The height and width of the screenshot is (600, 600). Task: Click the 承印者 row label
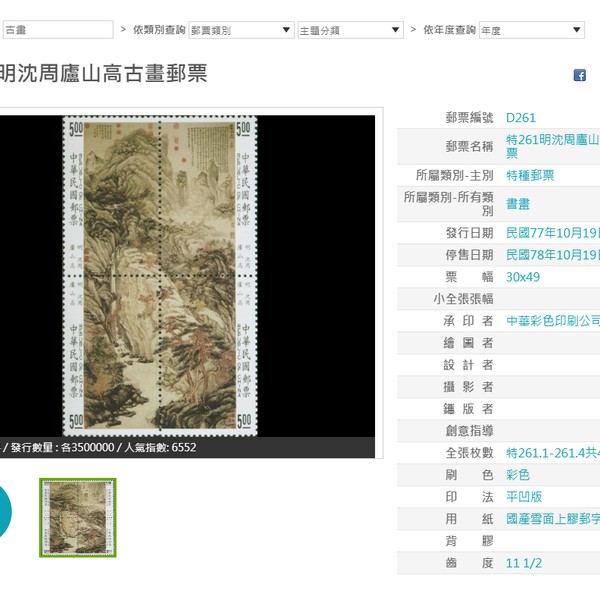click(x=468, y=321)
